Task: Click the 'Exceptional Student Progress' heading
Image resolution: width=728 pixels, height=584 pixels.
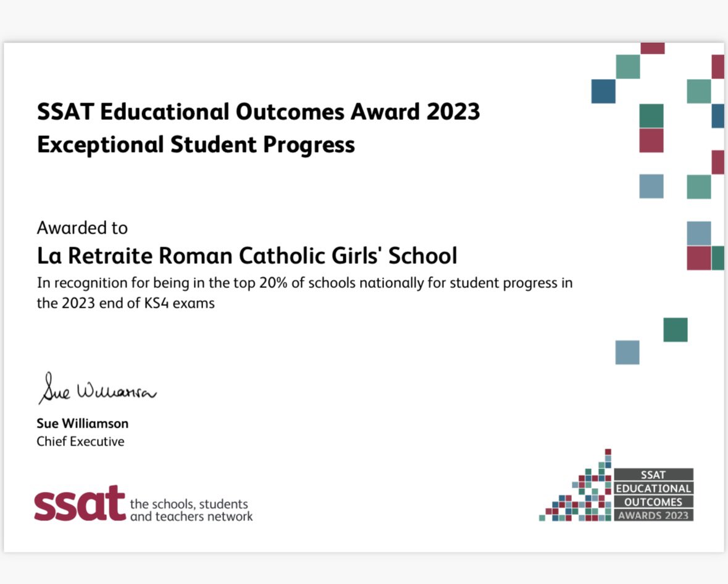Action: 196,145
